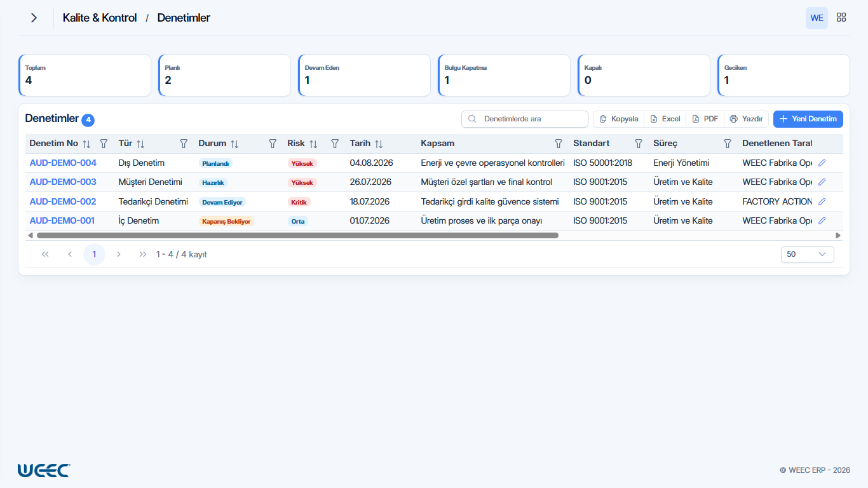868x488 pixels.
Task: Click the Devam Ediyor status badge
Action: pyautogui.click(x=222, y=202)
